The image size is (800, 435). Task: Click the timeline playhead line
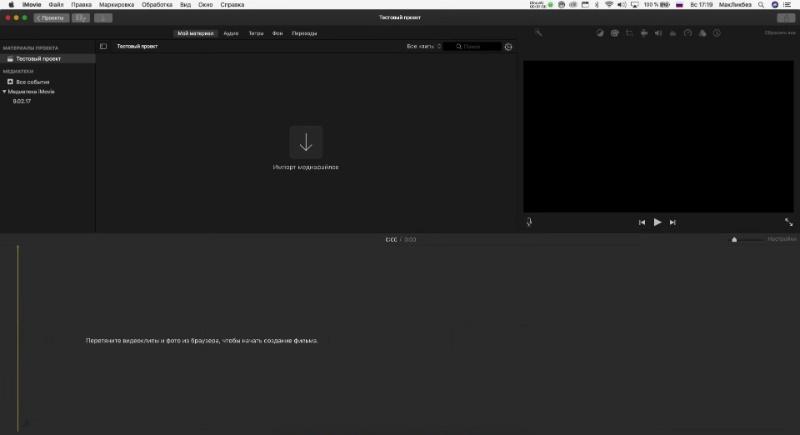[x=18, y=337]
